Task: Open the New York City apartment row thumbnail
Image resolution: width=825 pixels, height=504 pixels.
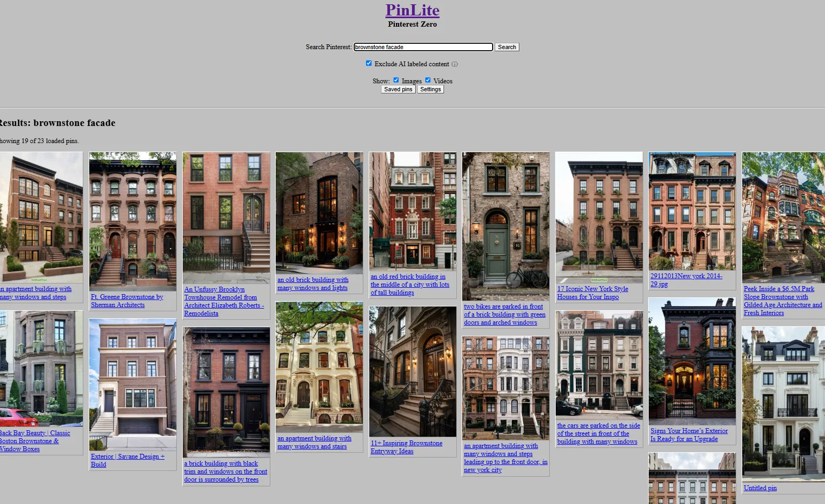Action: click(x=505, y=388)
